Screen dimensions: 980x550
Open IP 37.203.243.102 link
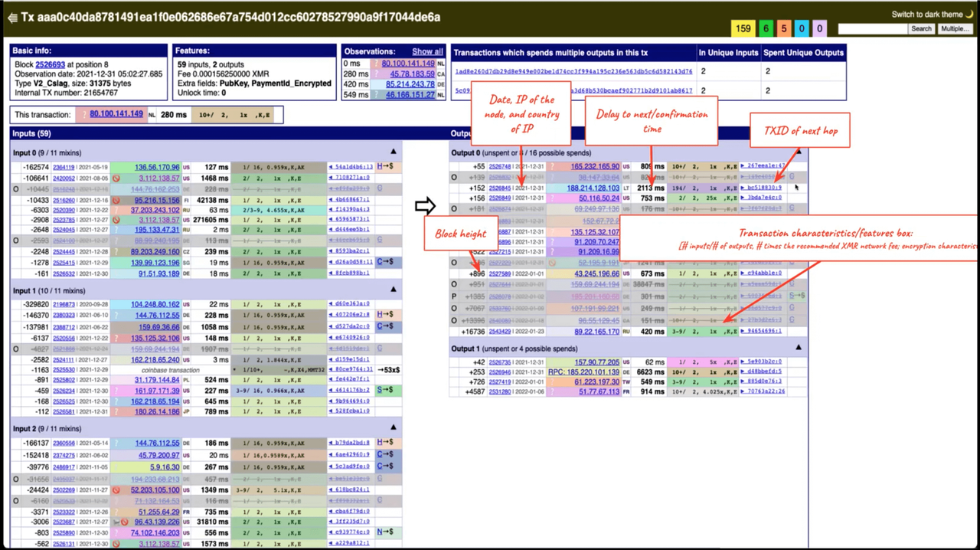[x=155, y=210]
